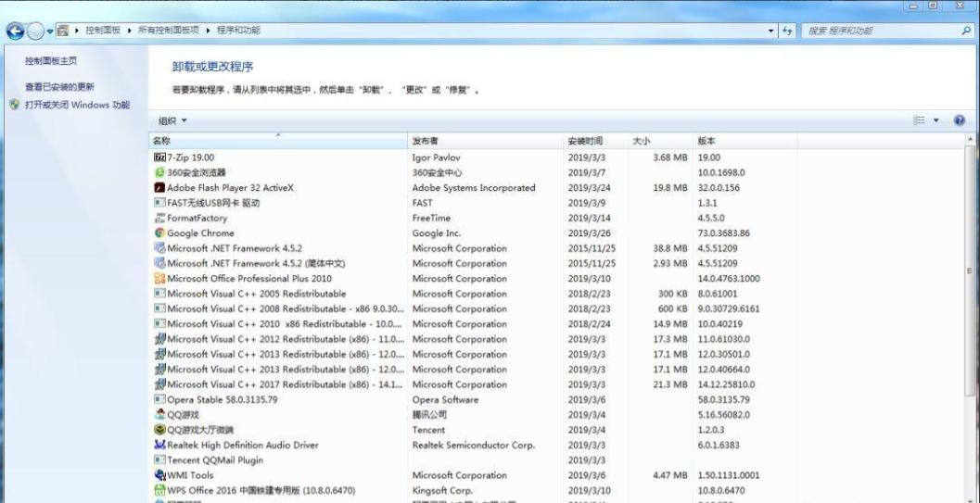This screenshot has height=503, width=980.
Task: Click the QQ游戏大厅微端 icon
Action: [x=159, y=430]
